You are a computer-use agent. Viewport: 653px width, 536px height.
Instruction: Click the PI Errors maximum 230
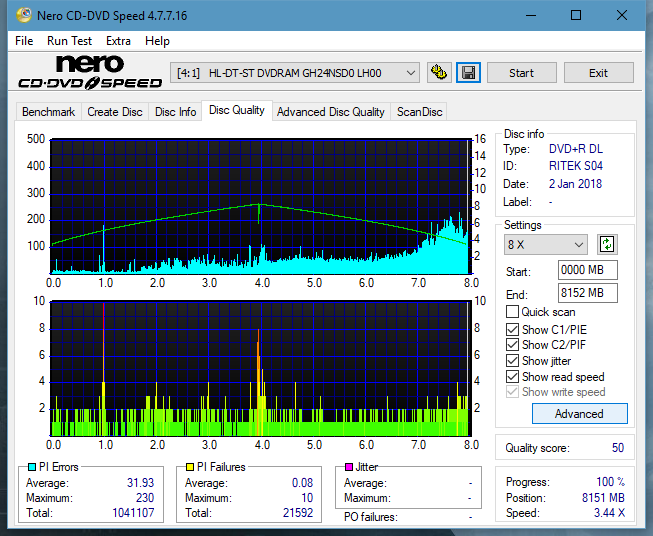pyautogui.click(x=145, y=498)
